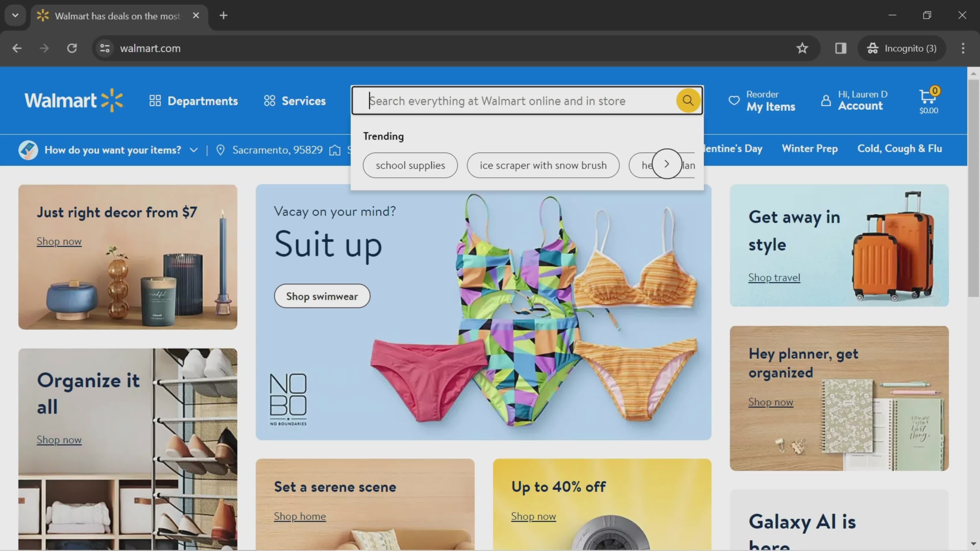
Task: Close the Walmart browser tab
Action: [196, 16]
